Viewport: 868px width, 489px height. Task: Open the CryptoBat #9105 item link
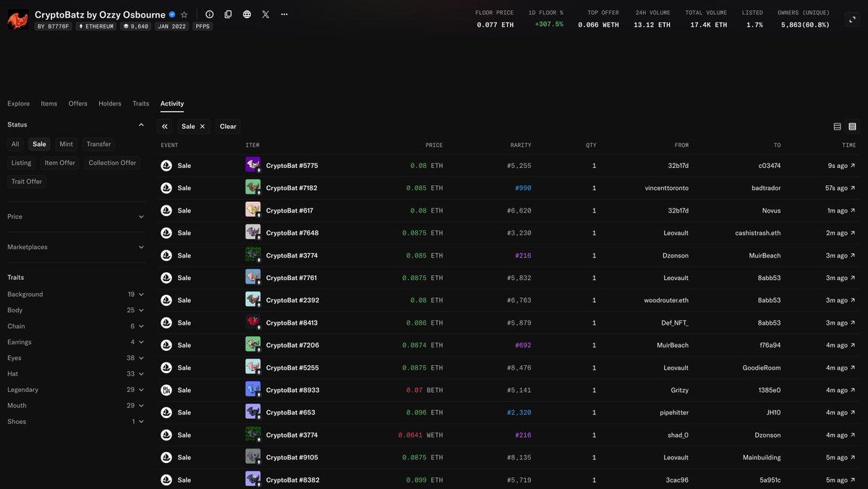[292, 457]
